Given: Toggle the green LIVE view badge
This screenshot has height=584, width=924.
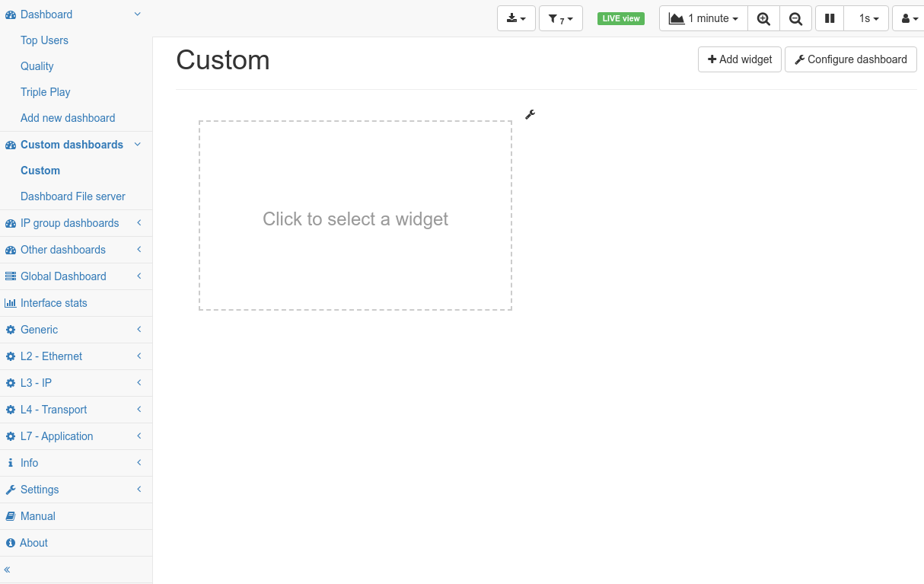Looking at the screenshot, I should [x=621, y=18].
